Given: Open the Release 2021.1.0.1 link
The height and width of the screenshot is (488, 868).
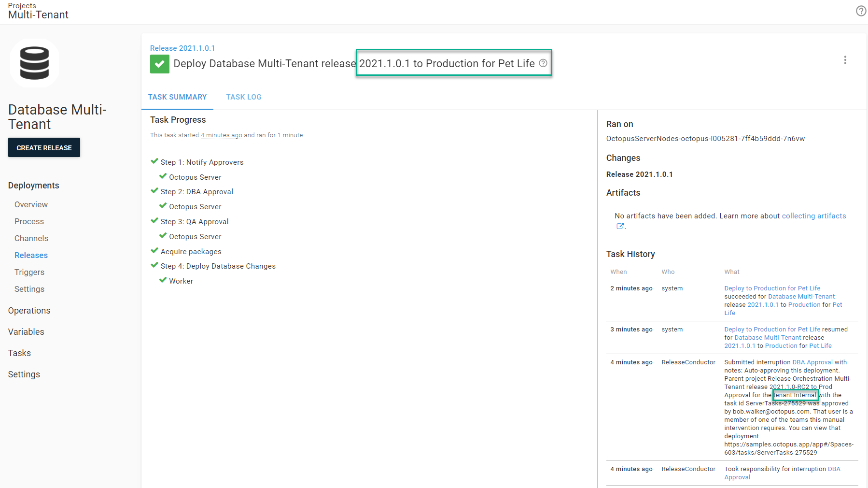Looking at the screenshot, I should [183, 48].
